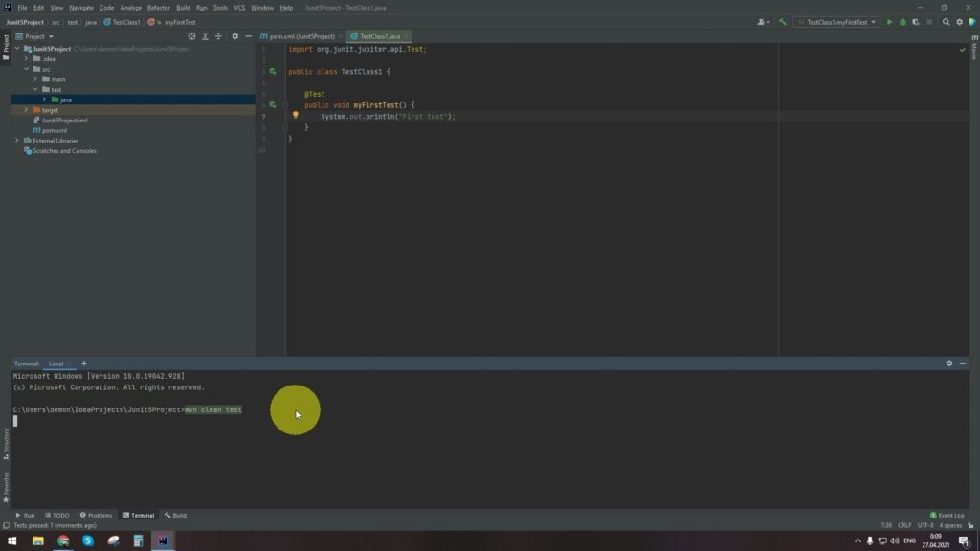Image resolution: width=980 pixels, height=551 pixels.
Task: Open Terminal settings gear icon
Action: click(948, 363)
